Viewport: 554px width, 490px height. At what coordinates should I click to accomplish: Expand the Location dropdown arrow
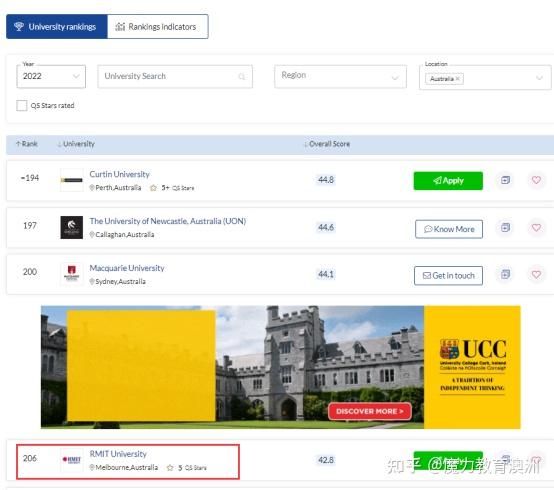(x=539, y=78)
